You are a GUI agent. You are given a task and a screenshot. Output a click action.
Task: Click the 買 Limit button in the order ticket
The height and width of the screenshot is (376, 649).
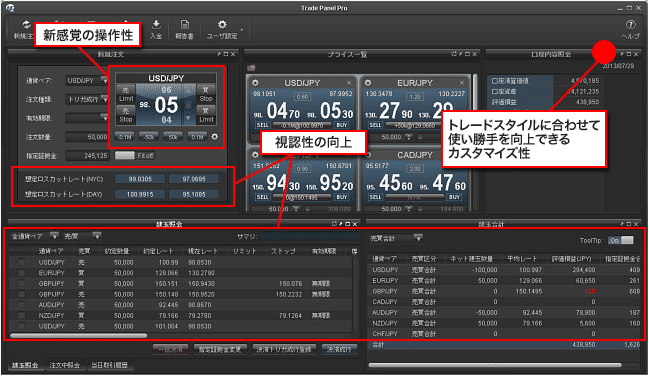pyautogui.click(x=206, y=115)
